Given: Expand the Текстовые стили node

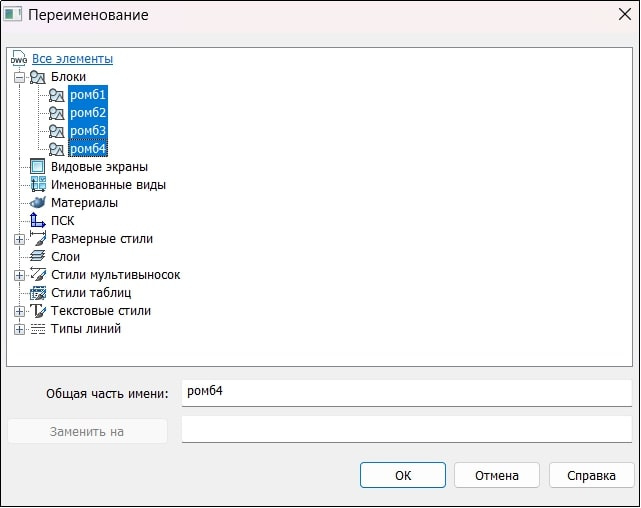Looking at the screenshot, I should (19, 311).
